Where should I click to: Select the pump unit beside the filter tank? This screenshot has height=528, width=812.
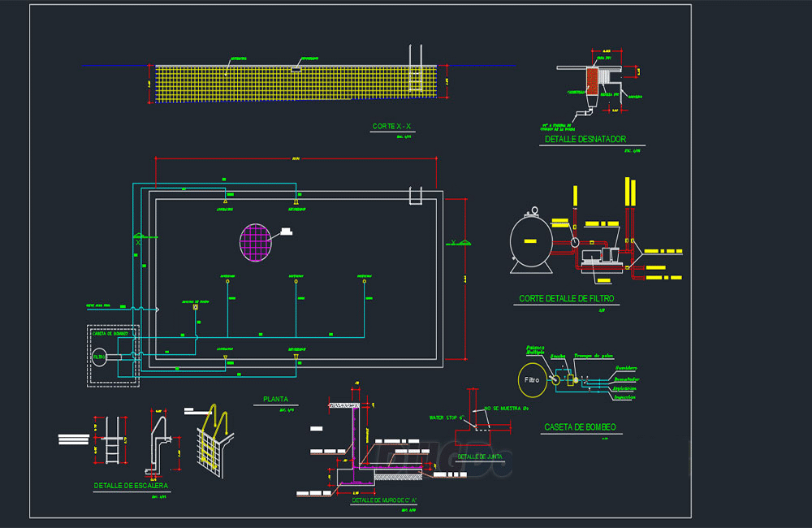(601, 260)
